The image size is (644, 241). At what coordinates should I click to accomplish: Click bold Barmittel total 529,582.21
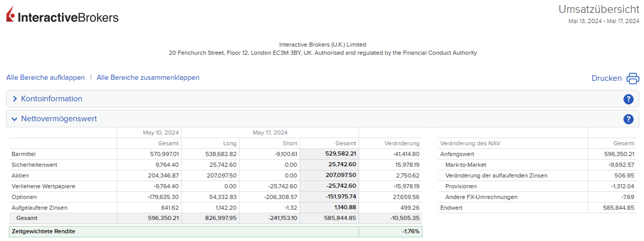(x=340, y=154)
